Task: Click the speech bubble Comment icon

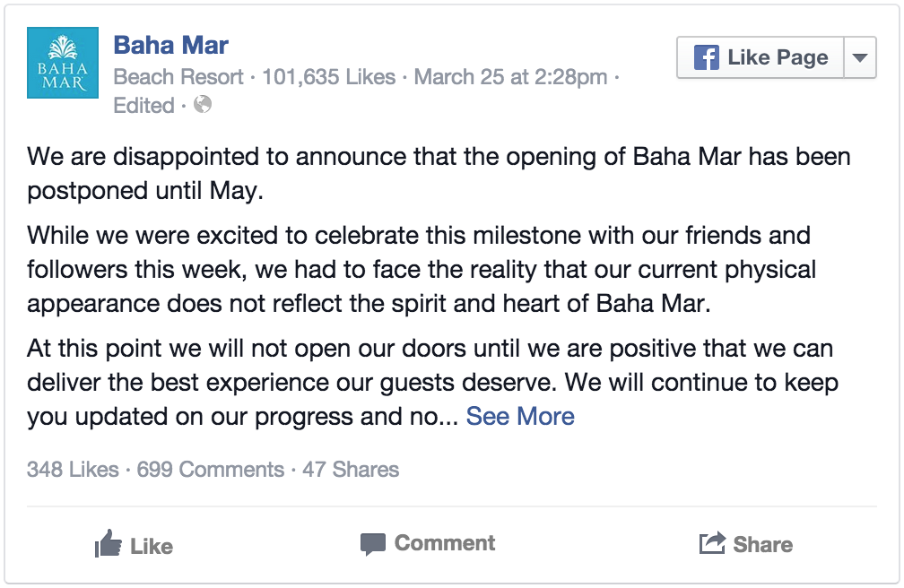Action: (x=372, y=543)
